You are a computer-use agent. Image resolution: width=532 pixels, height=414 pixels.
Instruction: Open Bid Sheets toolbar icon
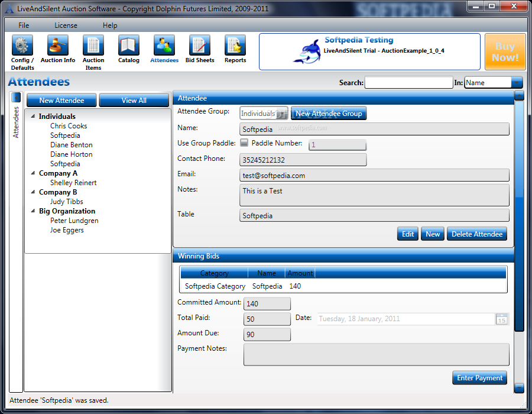point(200,45)
